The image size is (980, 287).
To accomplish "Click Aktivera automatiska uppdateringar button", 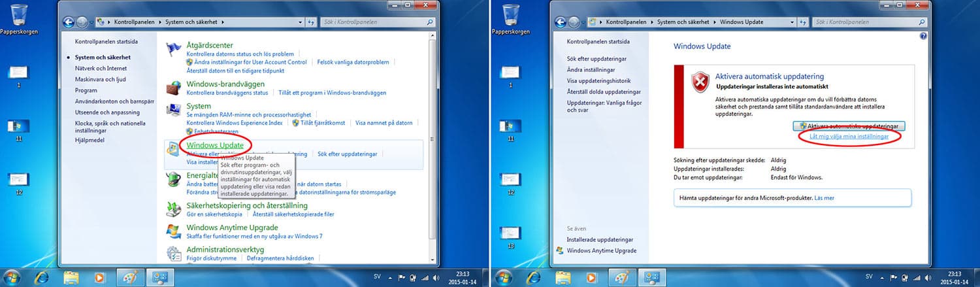I will pyautogui.click(x=849, y=126).
